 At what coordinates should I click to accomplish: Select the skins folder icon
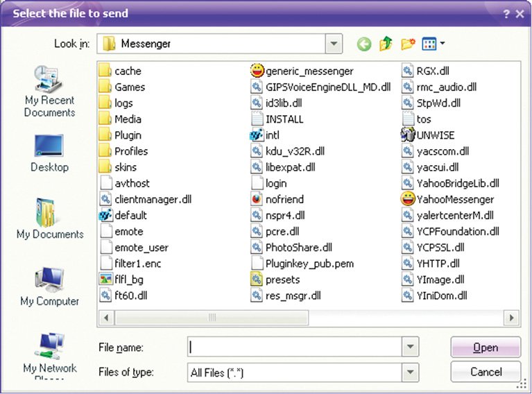105,167
